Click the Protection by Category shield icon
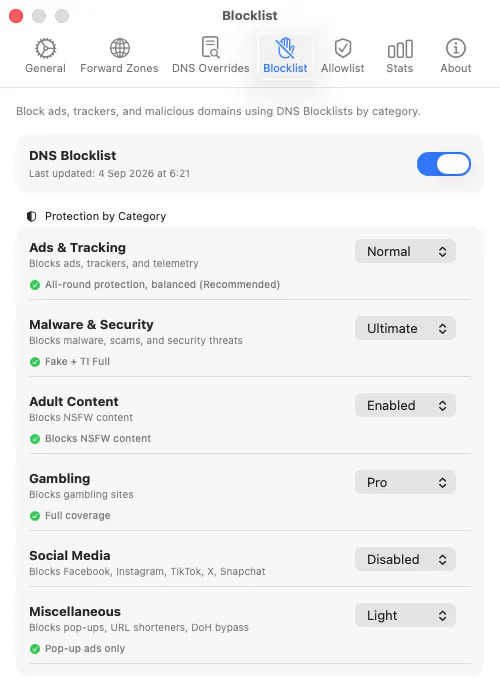This screenshot has height=688, width=500. tap(32, 216)
